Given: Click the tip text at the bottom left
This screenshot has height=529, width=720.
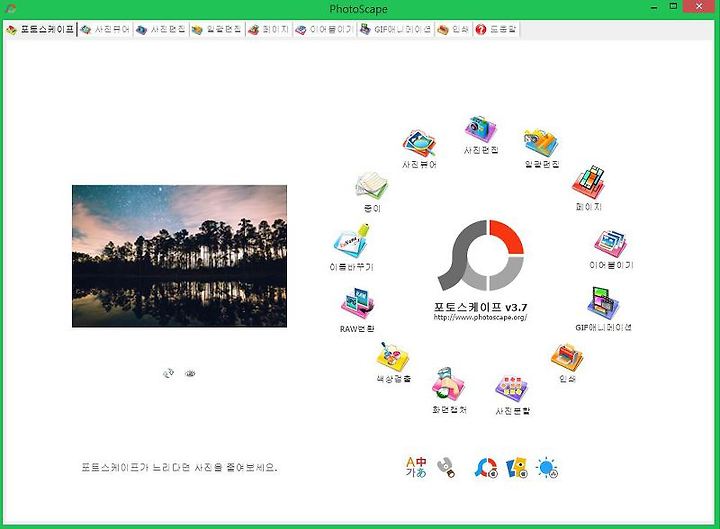Looking at the screenshot, I should coord(180,467).
